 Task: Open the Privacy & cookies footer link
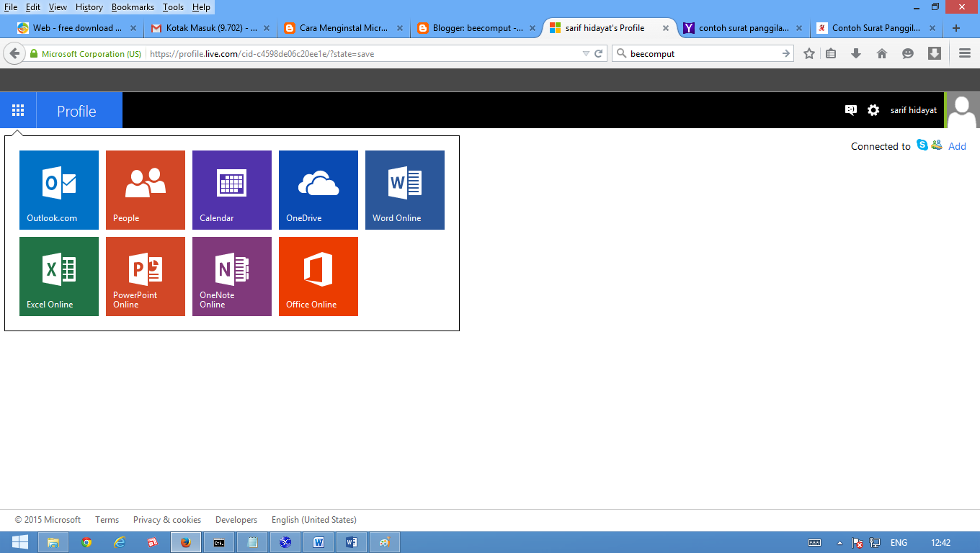click(x=167, y=519)
